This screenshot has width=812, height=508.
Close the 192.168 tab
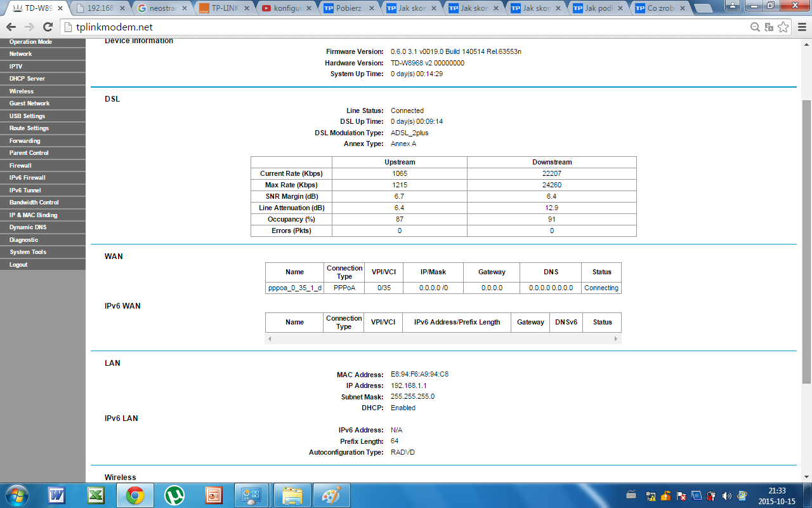pos(121,9)
